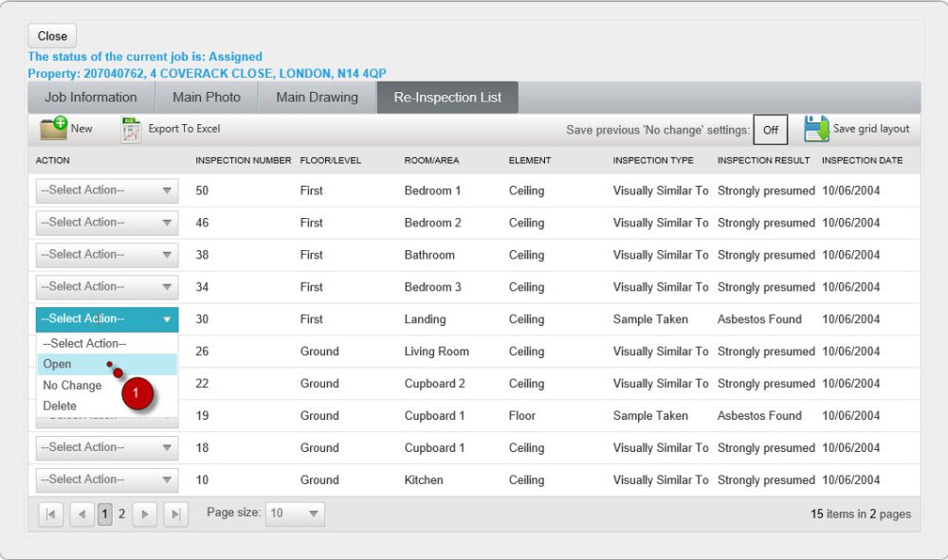Open action dropdown for inspection 50
Viewport: 948px width, 560px height.
pyautogui.click(x=107, y=190)
